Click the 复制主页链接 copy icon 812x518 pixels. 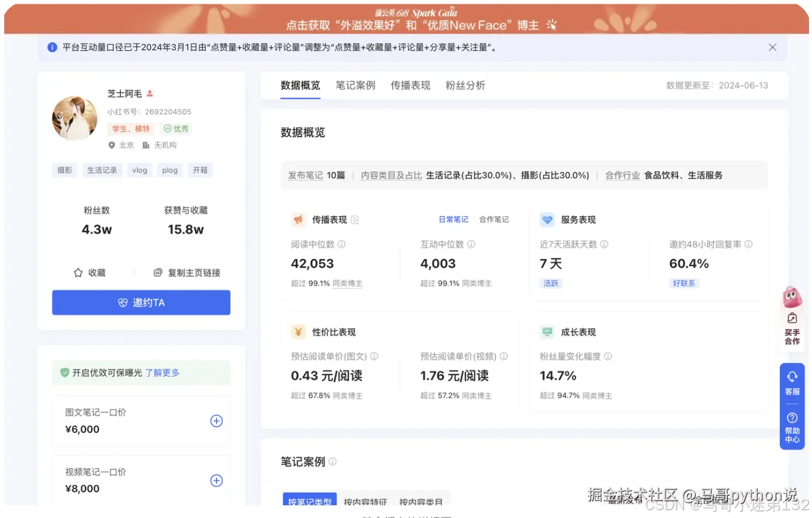point(157,272)
